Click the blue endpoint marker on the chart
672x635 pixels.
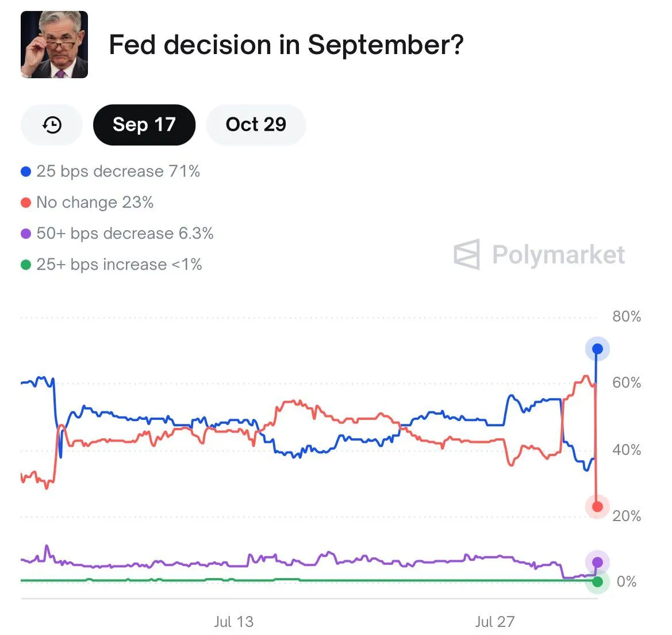pos(597,348)
